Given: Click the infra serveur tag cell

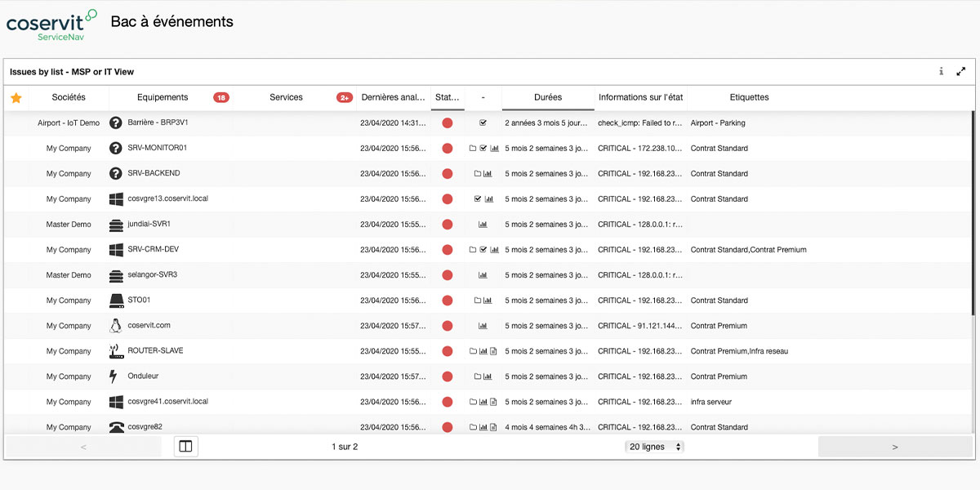Looking at the screenshot, I should click(x=711, y=402).
